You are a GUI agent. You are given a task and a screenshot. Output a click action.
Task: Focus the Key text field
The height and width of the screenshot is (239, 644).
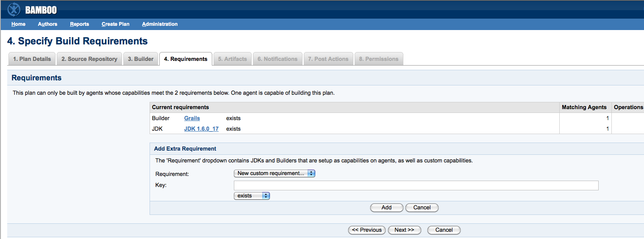(416, 185)
